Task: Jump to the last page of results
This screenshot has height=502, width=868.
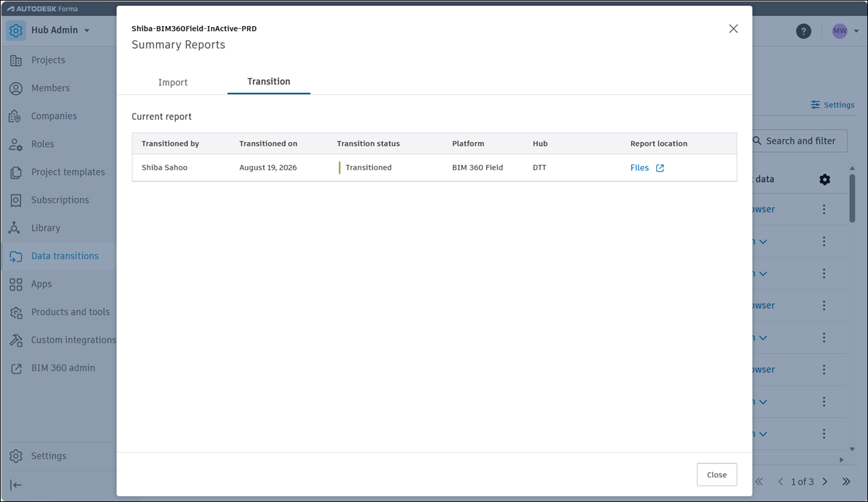Action: 846,481
